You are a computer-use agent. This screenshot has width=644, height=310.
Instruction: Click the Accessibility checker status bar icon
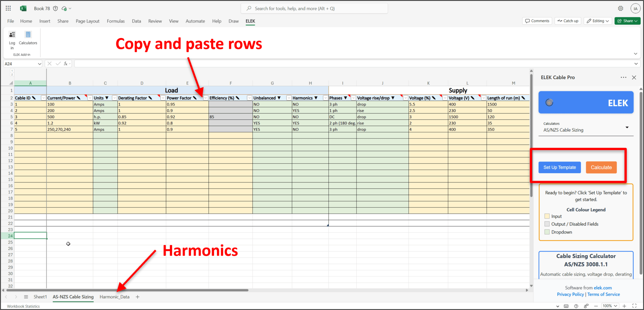click(x=586, y=306)
